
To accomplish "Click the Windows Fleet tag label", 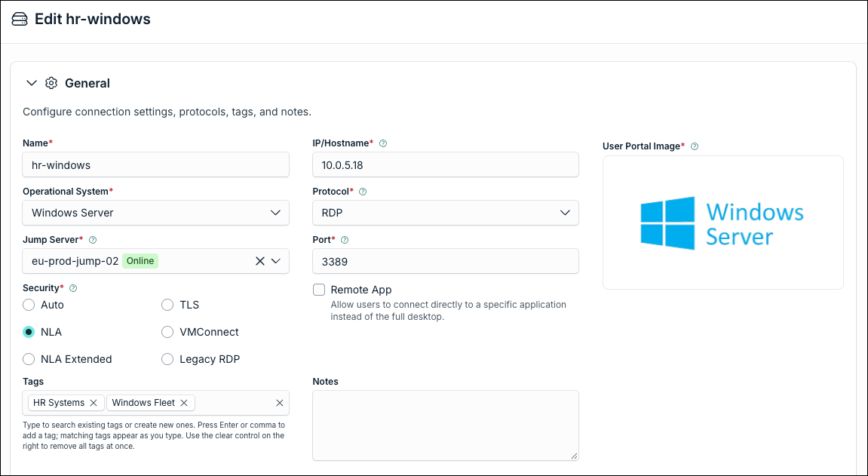I will tap(143, 403).
